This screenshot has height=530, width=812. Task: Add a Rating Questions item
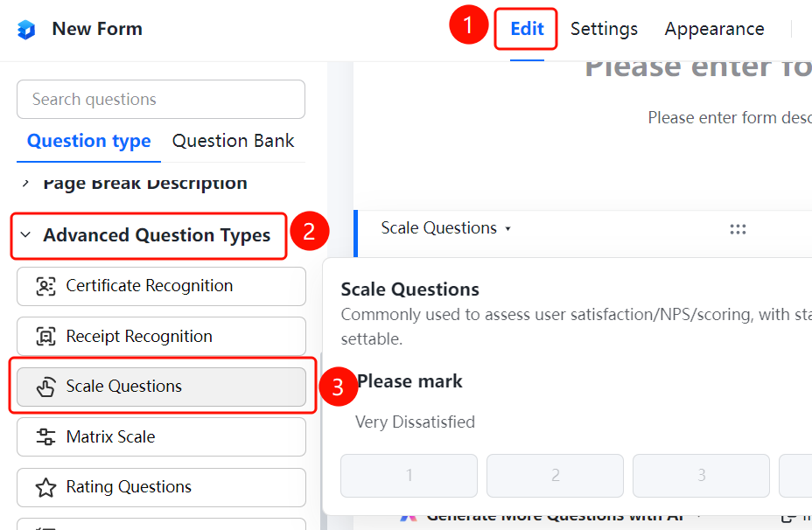(161, 487)
